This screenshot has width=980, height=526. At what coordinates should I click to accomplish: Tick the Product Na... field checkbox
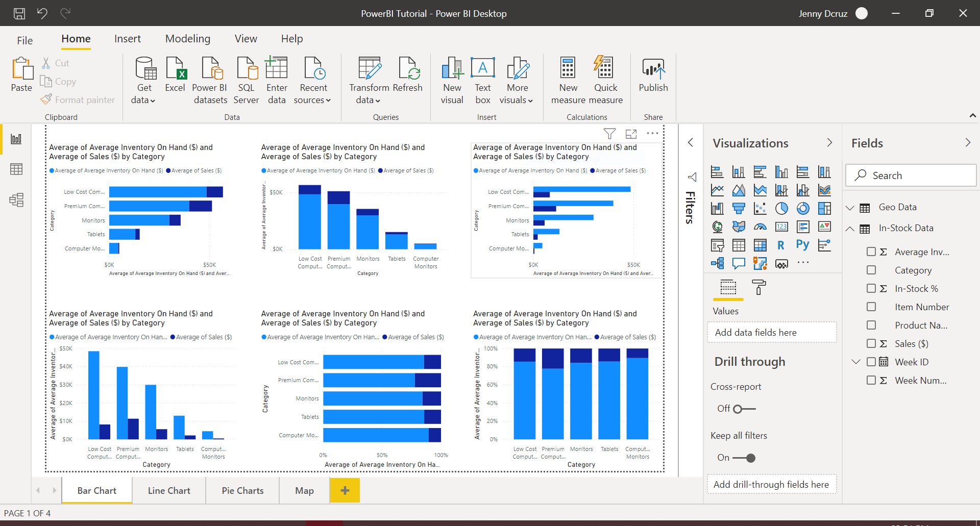871,325
